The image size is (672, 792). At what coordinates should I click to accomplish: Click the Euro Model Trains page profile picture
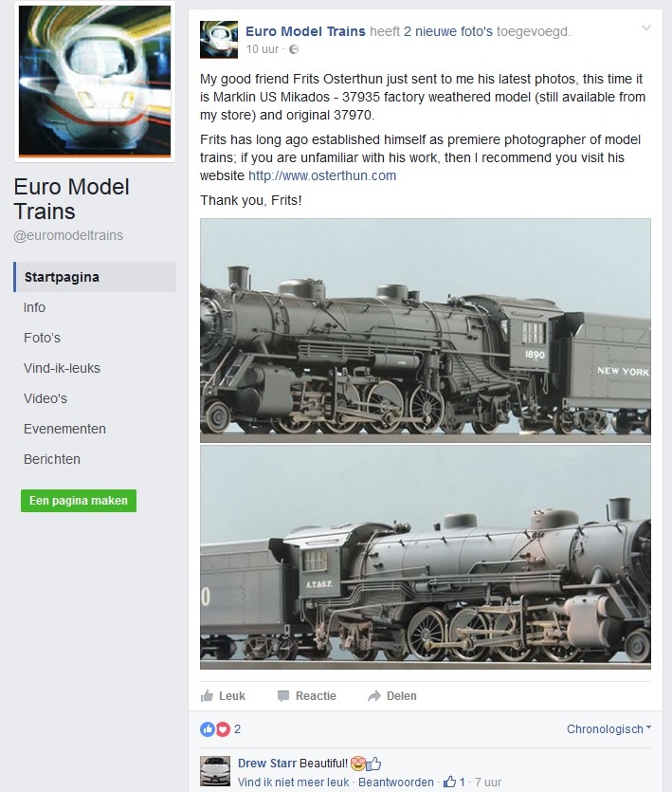click(95, 82)
